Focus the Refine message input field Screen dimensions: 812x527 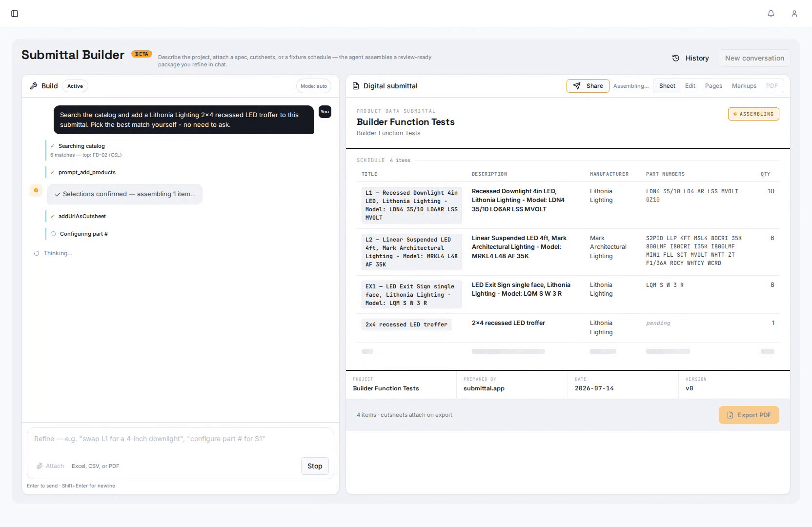click(181, 439)
